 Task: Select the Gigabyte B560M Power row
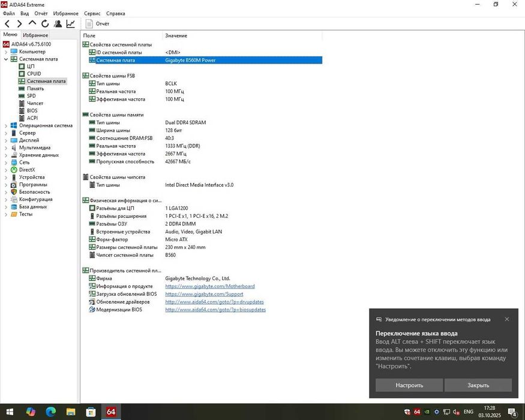click(x=205, y=60)
